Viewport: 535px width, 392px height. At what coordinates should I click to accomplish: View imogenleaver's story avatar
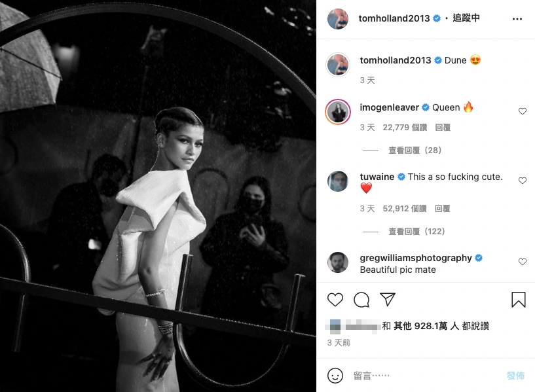pyautogui.click(x=338, y=111)
